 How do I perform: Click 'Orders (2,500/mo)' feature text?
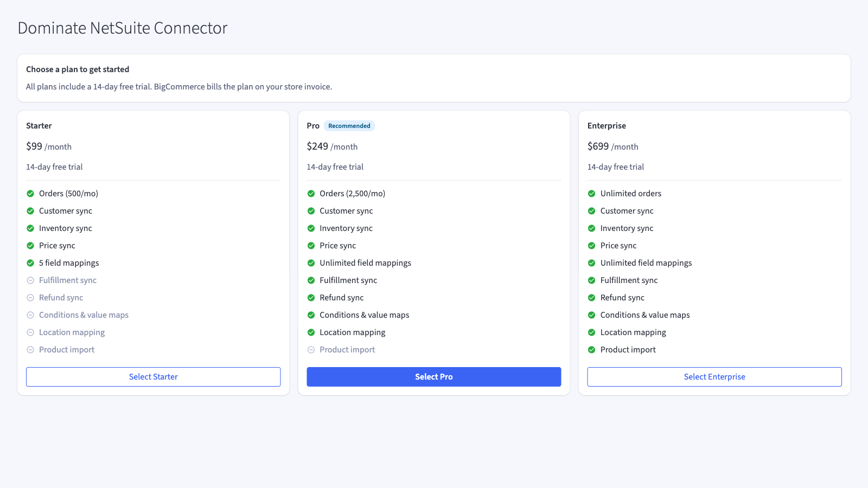coord(353,194)
